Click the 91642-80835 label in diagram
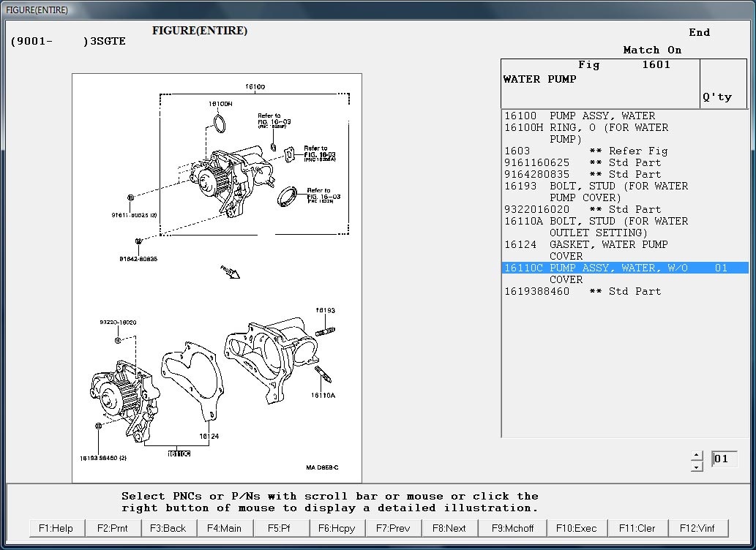Image resolution: width=756 pixels, height=550 pixels. [138, 259]
